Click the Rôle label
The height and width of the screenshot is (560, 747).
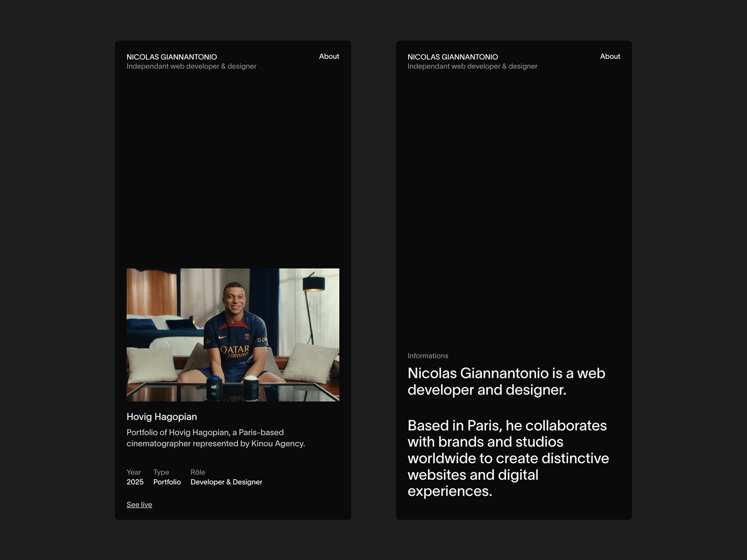(x=198, y=472)
